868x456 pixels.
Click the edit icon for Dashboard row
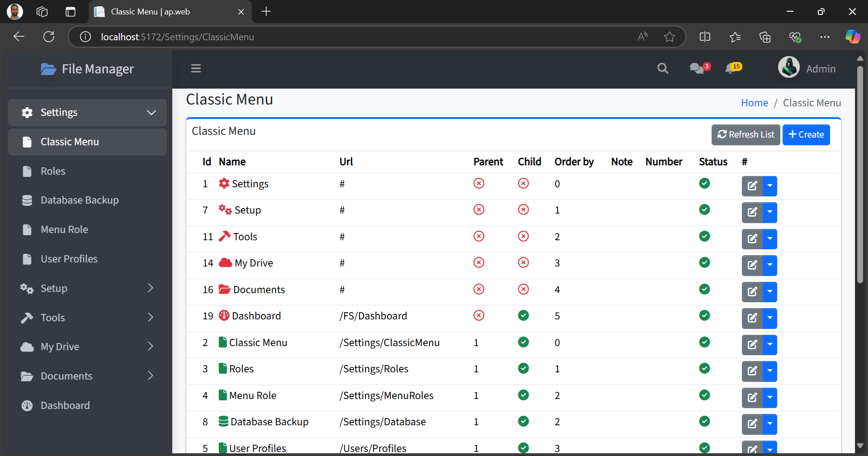pyautogui.click(x=752, y=318)
